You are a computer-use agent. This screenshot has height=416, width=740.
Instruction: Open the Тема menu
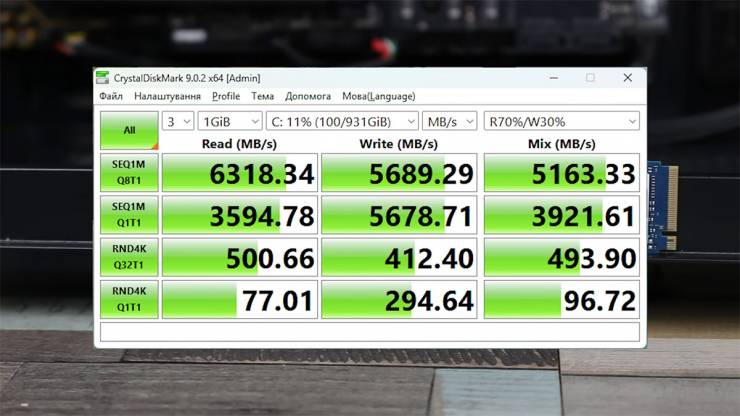coord(262,96)
